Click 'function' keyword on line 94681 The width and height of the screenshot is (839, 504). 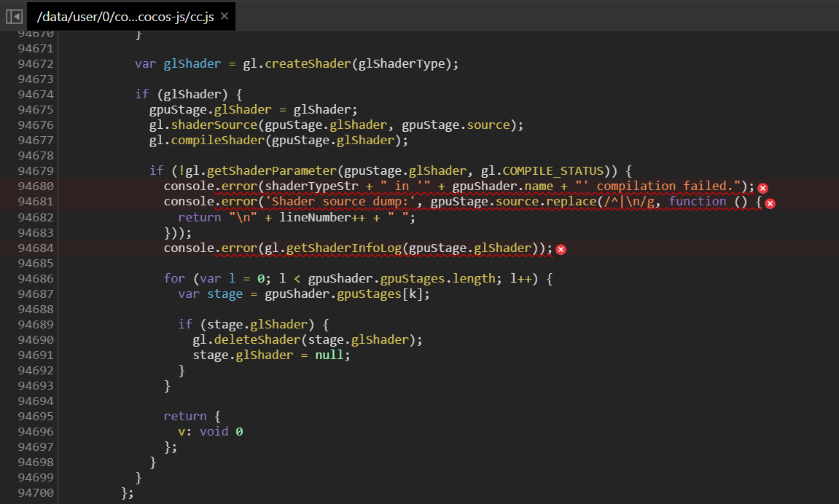click(697, 202)
